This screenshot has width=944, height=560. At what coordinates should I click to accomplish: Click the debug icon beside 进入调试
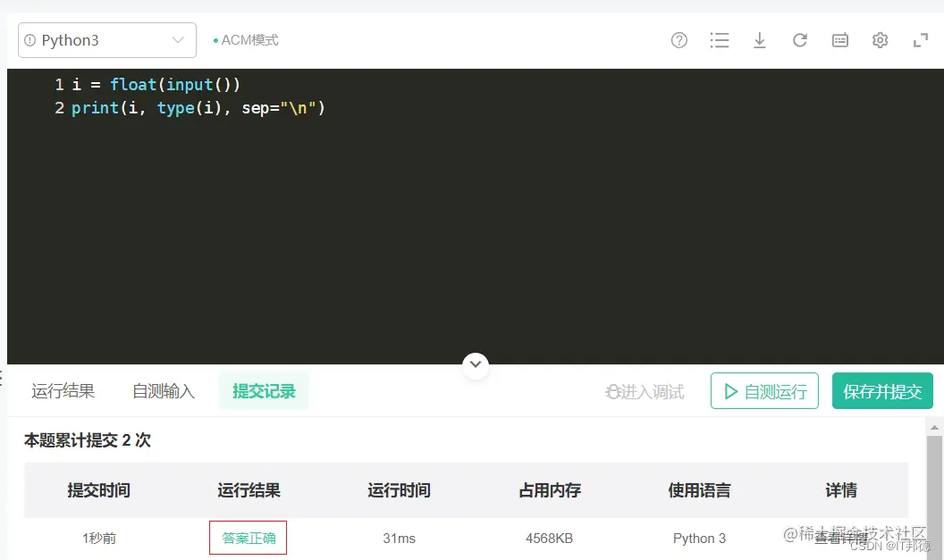(611, 390)
